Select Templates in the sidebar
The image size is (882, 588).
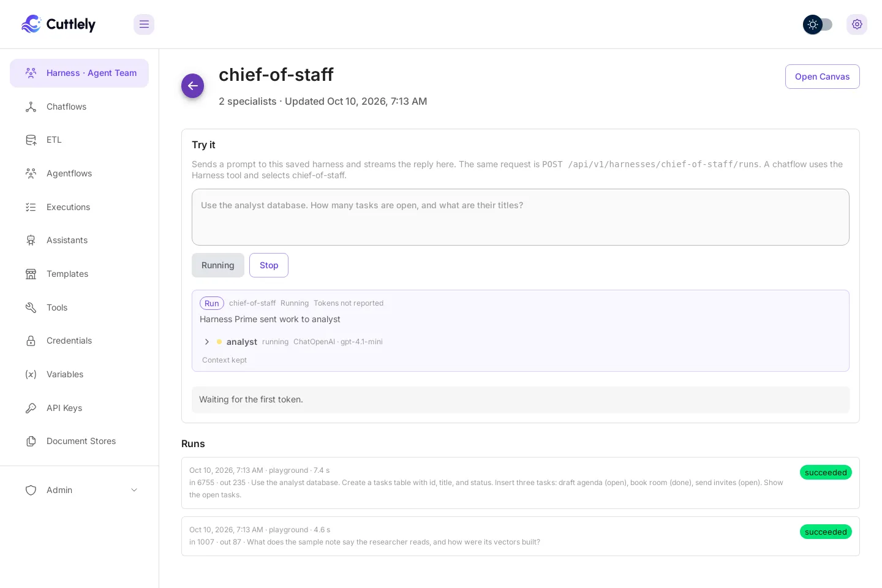pyautogui.click(x=79, y=274)
